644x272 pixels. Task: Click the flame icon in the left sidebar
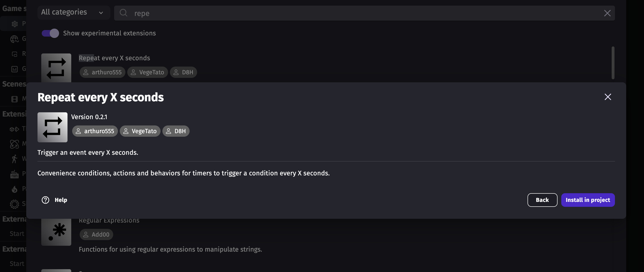(15, 189)
